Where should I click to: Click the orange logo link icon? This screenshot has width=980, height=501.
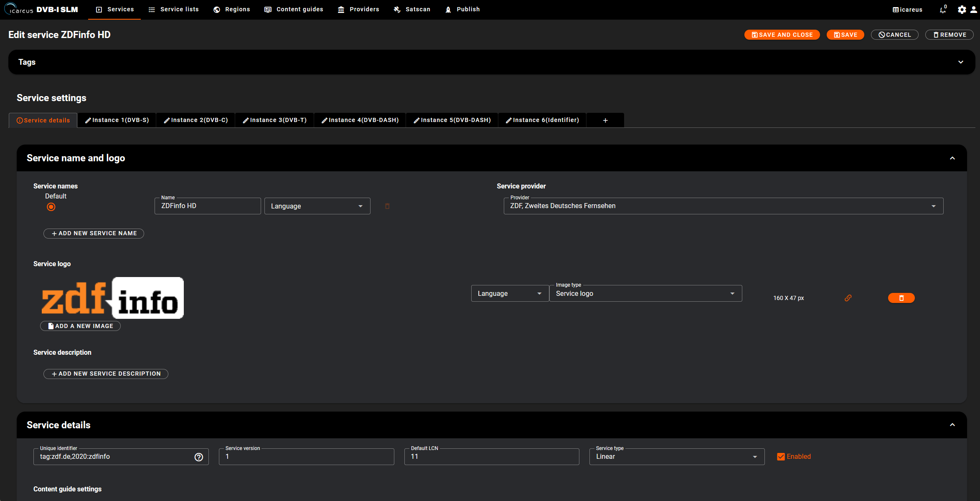pos(848,298)
